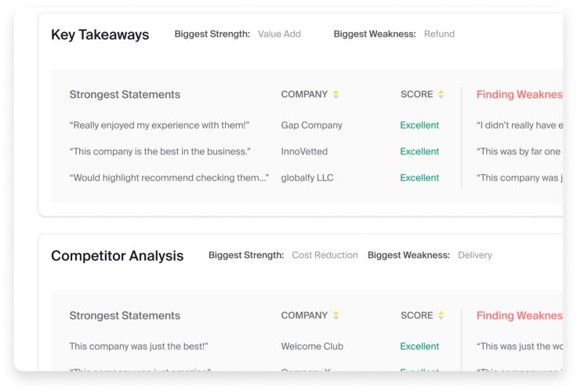
Task: Open Finding Weaknesses column in Competitor Analysis
Action: coord(519,316)
